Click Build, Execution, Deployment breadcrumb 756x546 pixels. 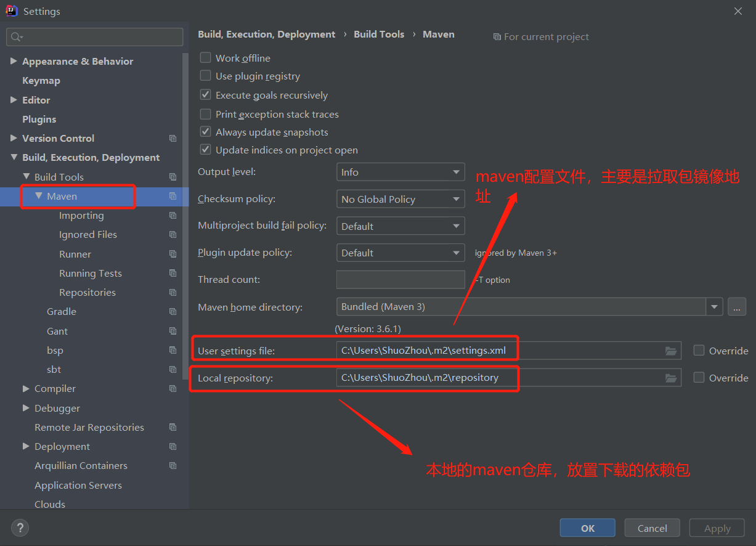pyautogui.click(x=267, y=35)
